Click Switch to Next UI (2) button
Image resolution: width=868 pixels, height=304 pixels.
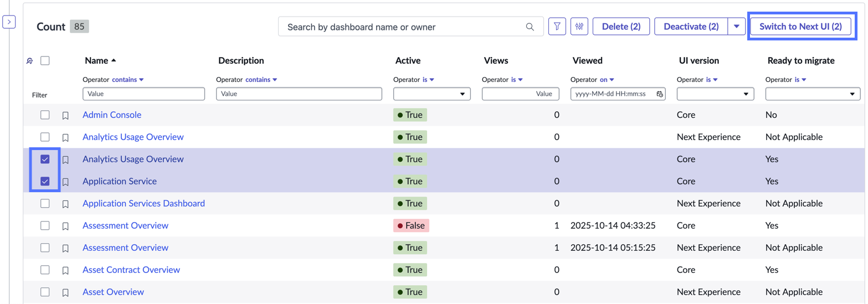(x=800, y=27)
